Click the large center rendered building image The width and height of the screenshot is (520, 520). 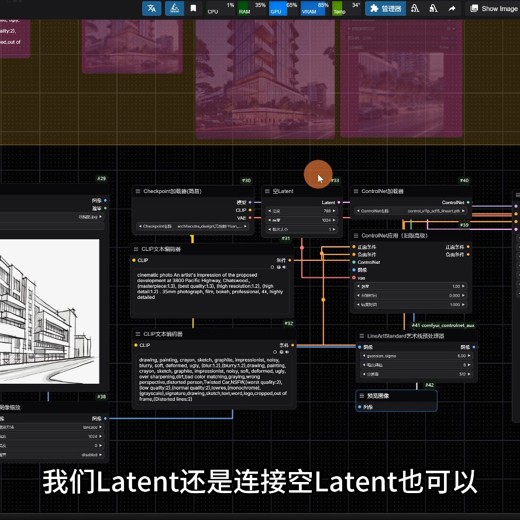[265, 79]
